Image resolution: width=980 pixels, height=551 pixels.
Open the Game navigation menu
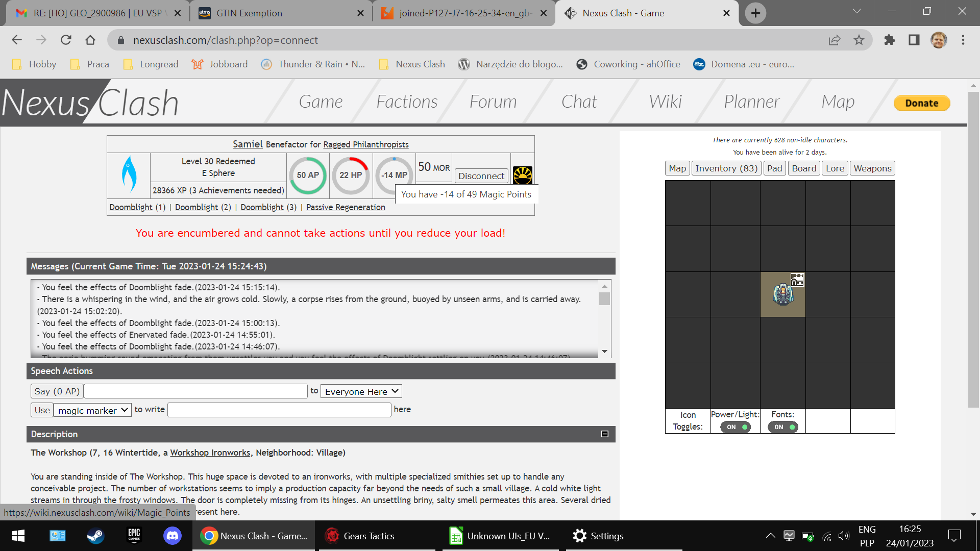[321, 102]
